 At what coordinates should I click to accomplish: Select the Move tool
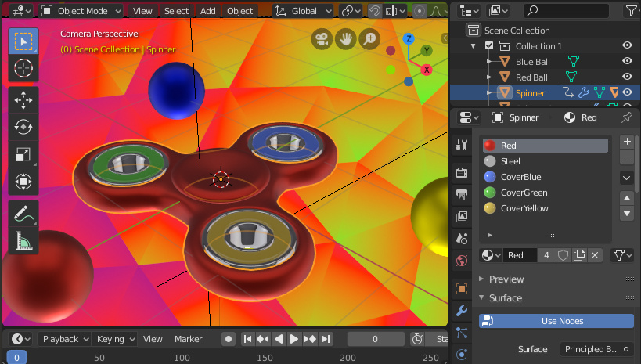coord(23,99)
